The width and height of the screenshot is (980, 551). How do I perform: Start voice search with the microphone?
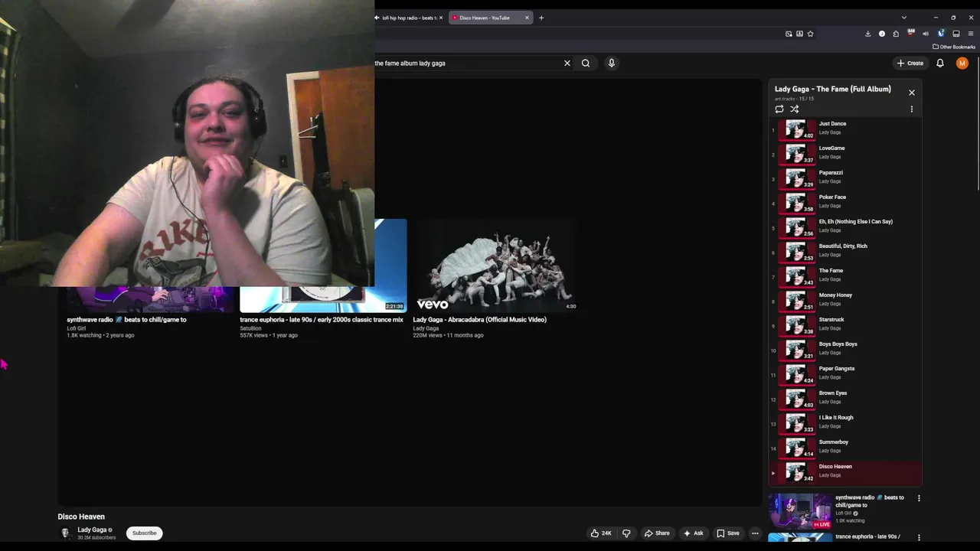612,64
